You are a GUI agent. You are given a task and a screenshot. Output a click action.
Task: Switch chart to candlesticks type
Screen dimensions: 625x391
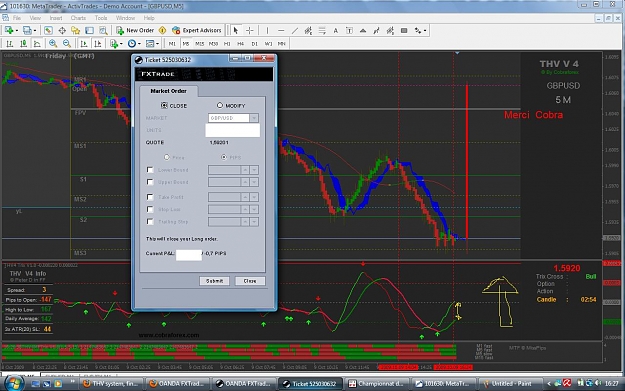[x=24, y=43]
